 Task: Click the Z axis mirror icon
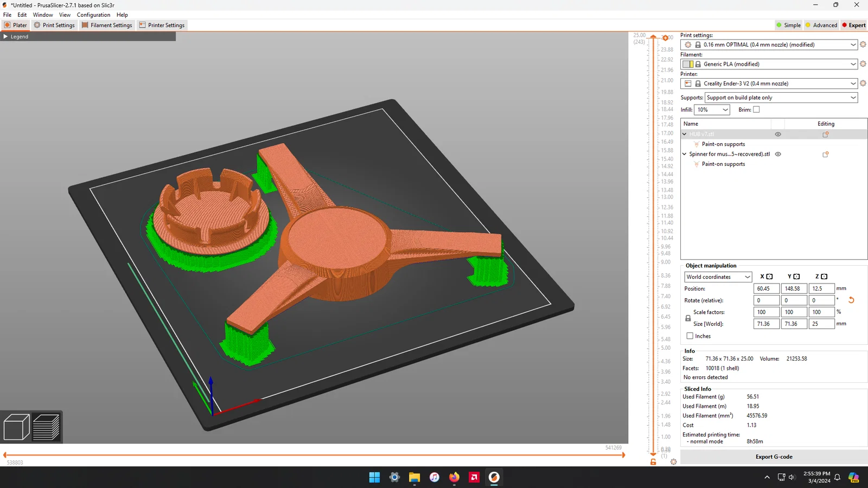click(824, 277)
